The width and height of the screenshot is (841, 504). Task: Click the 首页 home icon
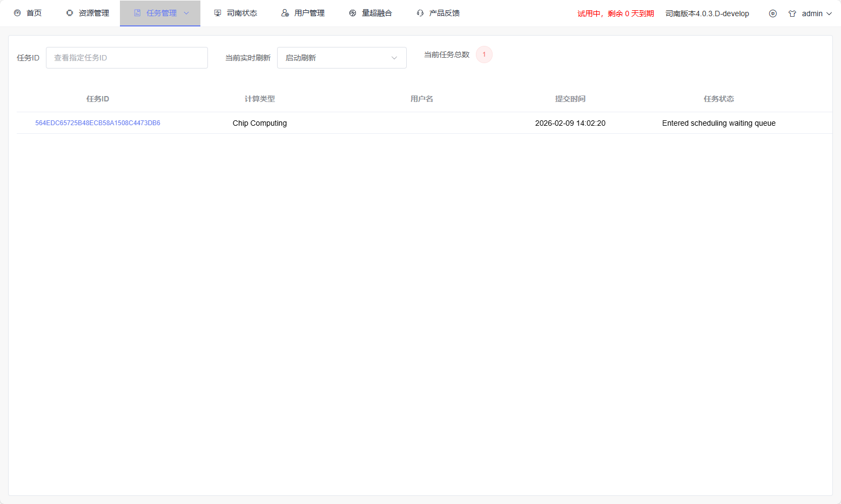coord(17,13)
